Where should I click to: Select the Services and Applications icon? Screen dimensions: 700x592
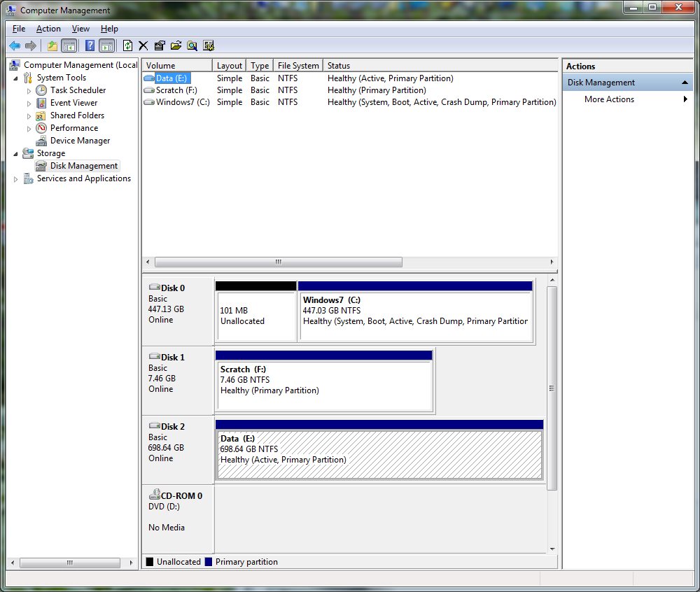(x=28, y=178)
